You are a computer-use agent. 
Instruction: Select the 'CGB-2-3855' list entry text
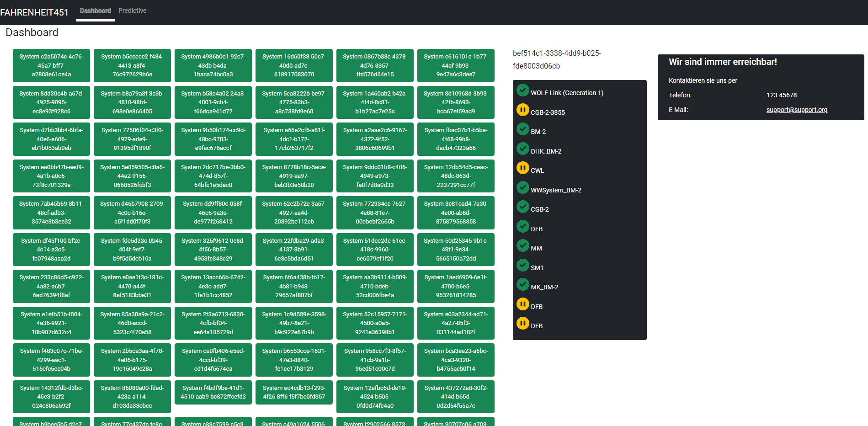[x=548, y=112]
